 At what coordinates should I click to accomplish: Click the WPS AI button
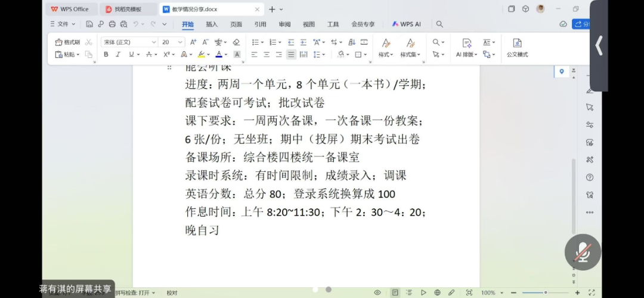coord(406,24)
